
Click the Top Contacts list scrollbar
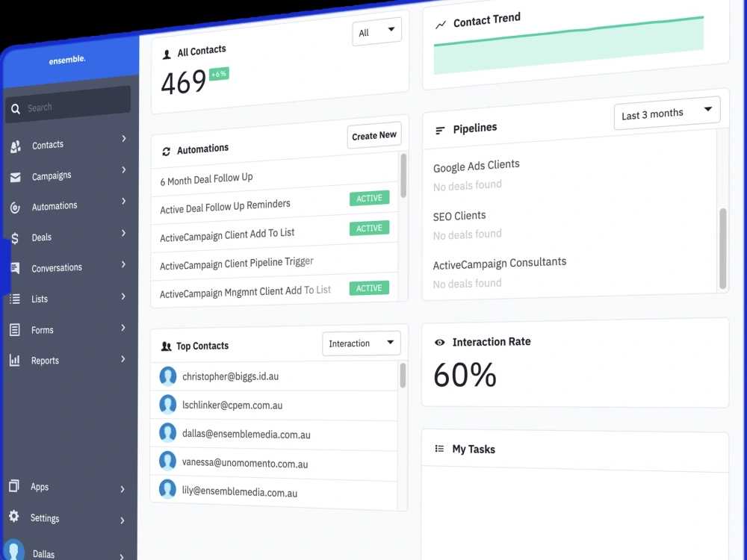[403, 376]
